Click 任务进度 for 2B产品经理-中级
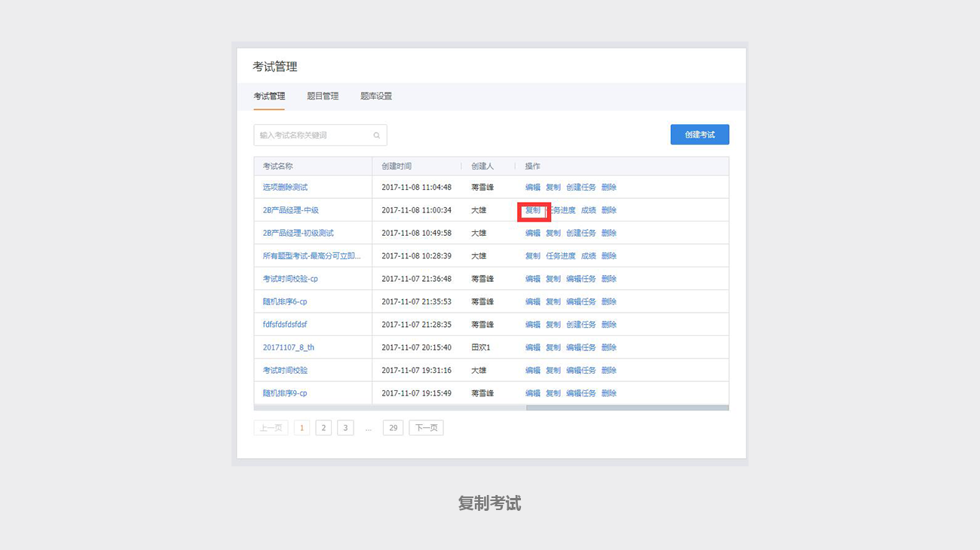 tap(561, 210)
